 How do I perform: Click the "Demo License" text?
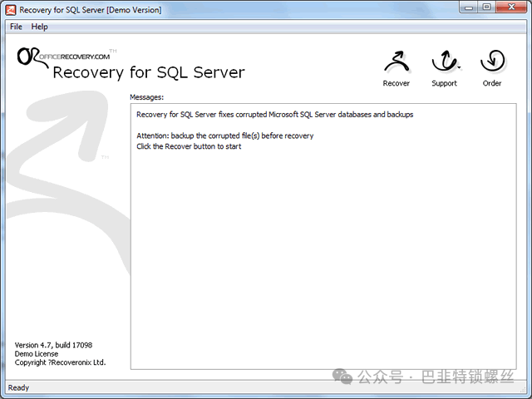point(37,354)
